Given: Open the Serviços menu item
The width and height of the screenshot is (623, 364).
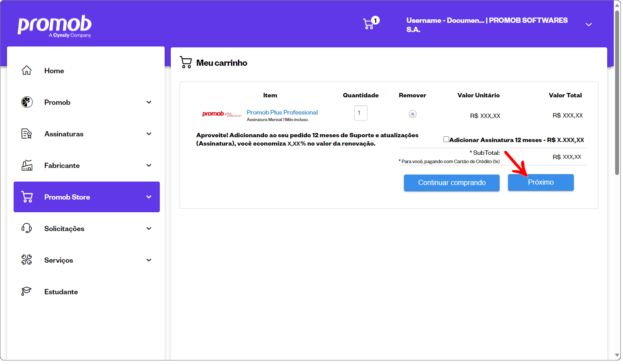Looking at the screenshot, I should click(86, 260).
